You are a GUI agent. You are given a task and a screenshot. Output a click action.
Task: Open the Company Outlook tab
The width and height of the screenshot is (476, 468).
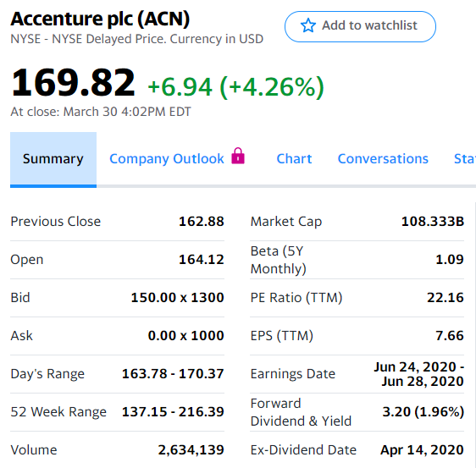click(x=177, y=158)
